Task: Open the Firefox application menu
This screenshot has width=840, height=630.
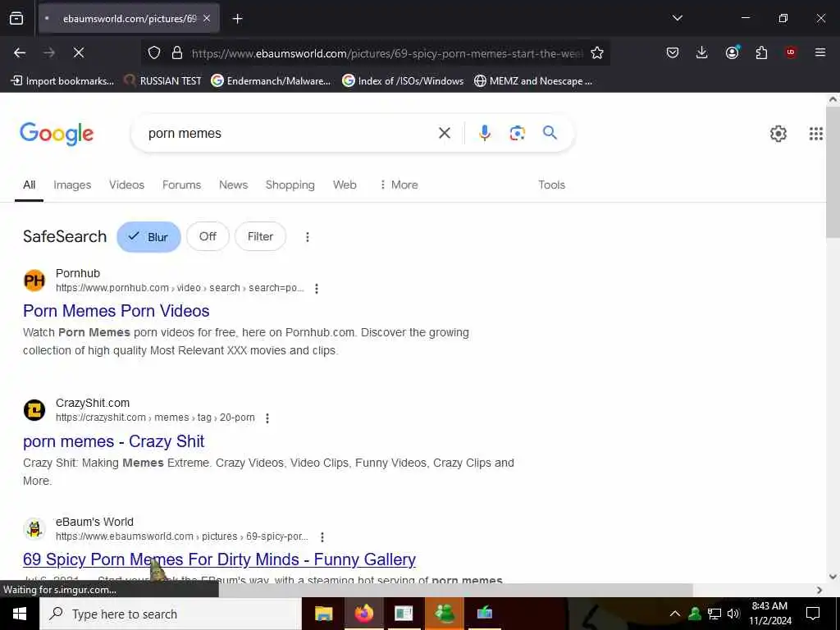Action: pyautogui.click(x=819, y=52)
